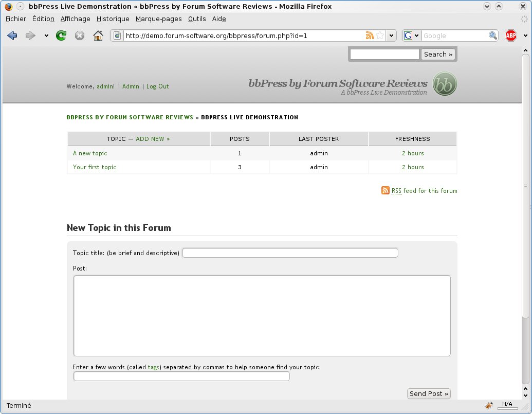532x414 pixels.
Task: Open the Admin panel link
Action: (131, 86)
